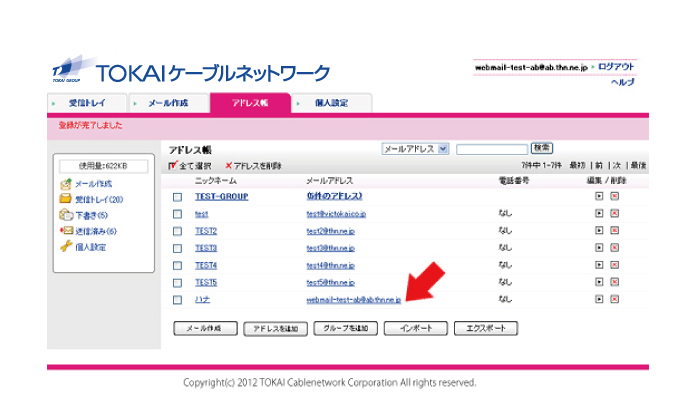Click edit icon for test@victokai row
The image size is (700, 403).
[599, 213]
